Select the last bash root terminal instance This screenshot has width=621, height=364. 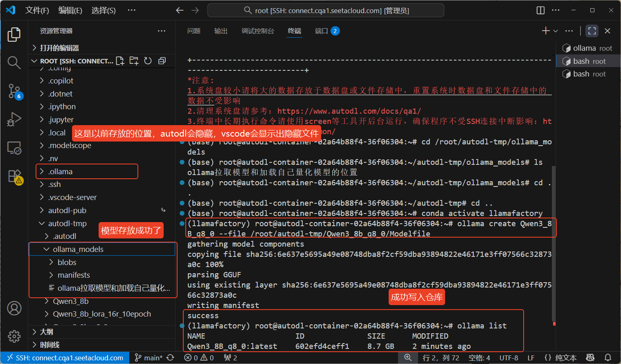(x=588, y=74)
